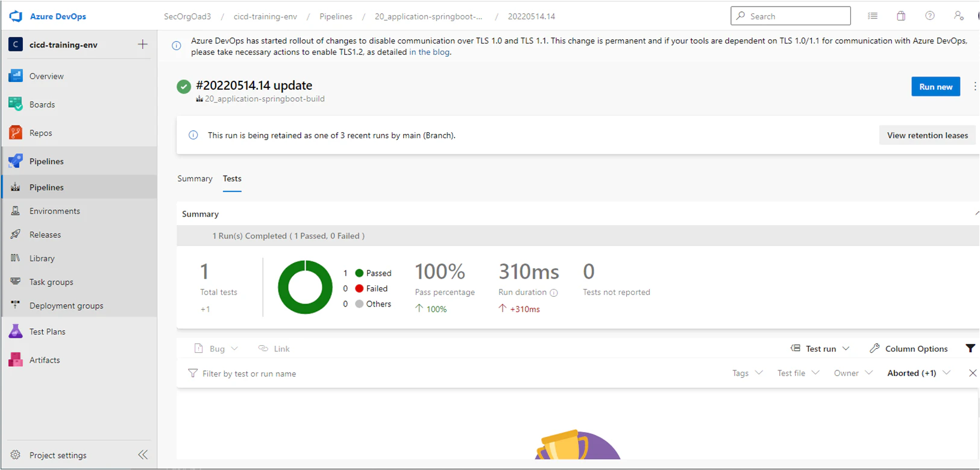Click the gray Others legend swatch
The width and height of the screenshot is (980, 470).
click(359, 304)
